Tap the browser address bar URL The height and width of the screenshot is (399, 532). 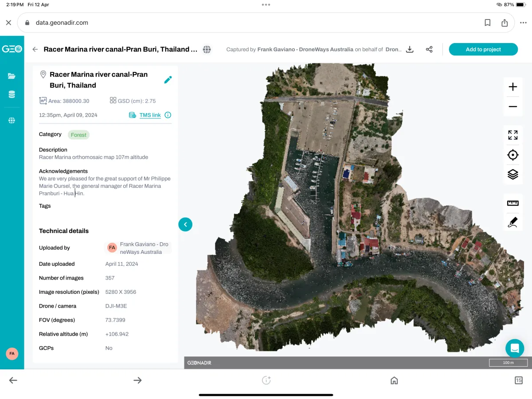[62, 23]
